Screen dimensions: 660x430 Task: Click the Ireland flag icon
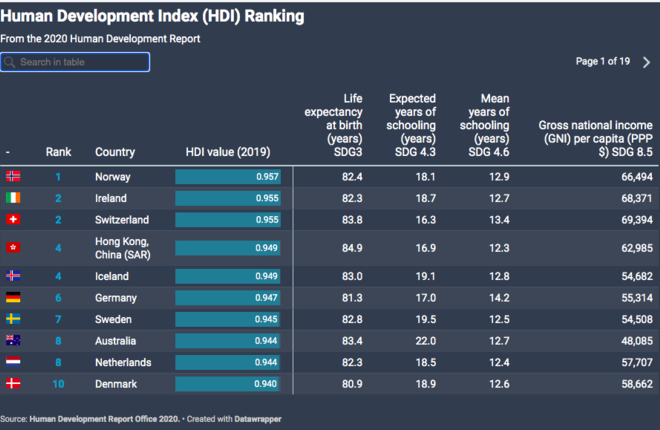13,198
